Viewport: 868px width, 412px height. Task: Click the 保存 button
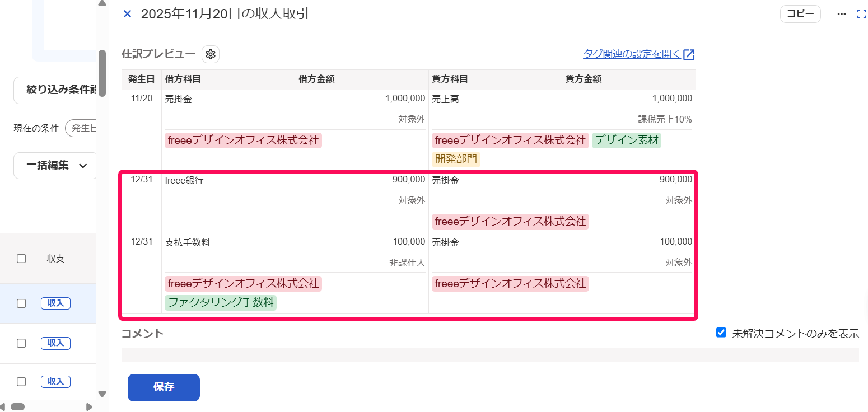point(164,387)
